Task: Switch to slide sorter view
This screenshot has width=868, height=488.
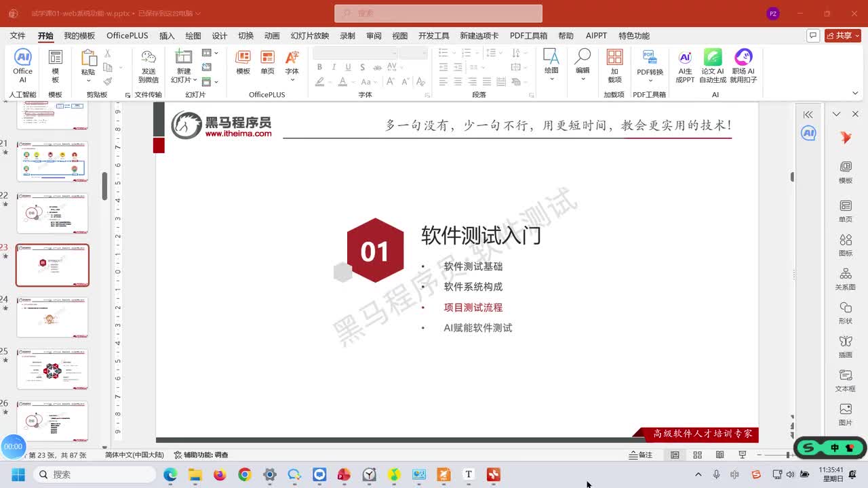Action: click(x=697, y=455)
